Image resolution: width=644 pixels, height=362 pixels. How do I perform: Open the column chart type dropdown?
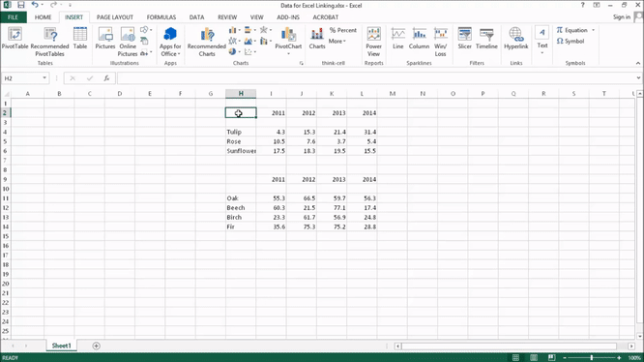[x=235, y=30]
